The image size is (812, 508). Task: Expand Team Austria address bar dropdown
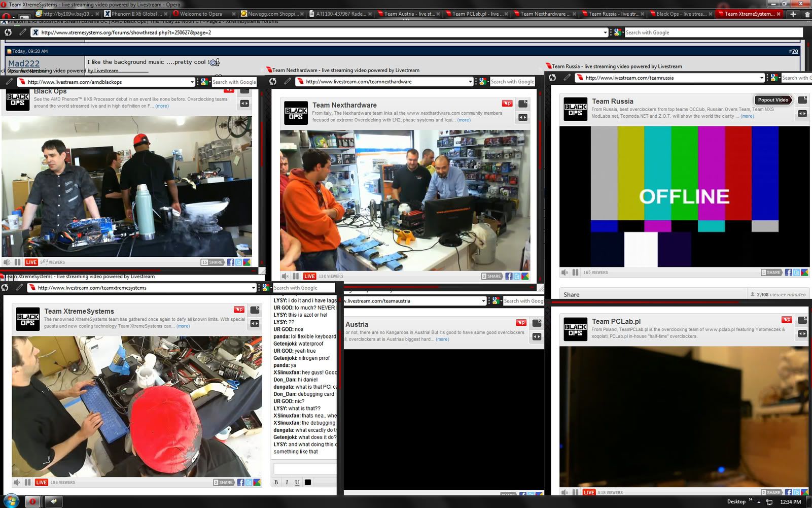[483, 301]
